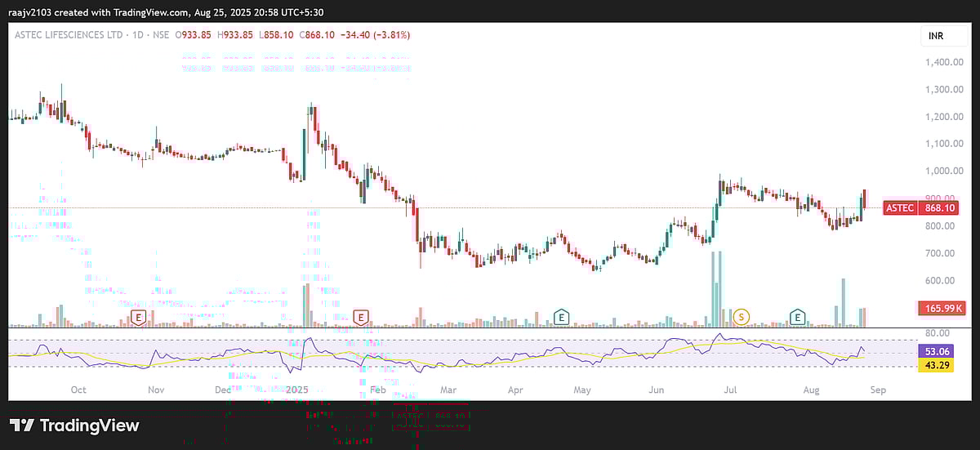
Task: Click the Nov label on time axis
Action: (x=157, y=390)
